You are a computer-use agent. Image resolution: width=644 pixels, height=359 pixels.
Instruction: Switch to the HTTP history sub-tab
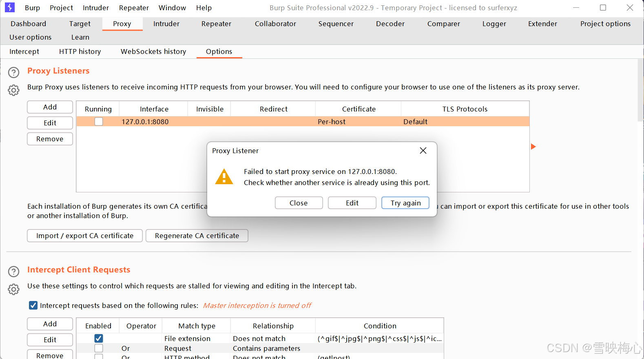coord(80,51)
